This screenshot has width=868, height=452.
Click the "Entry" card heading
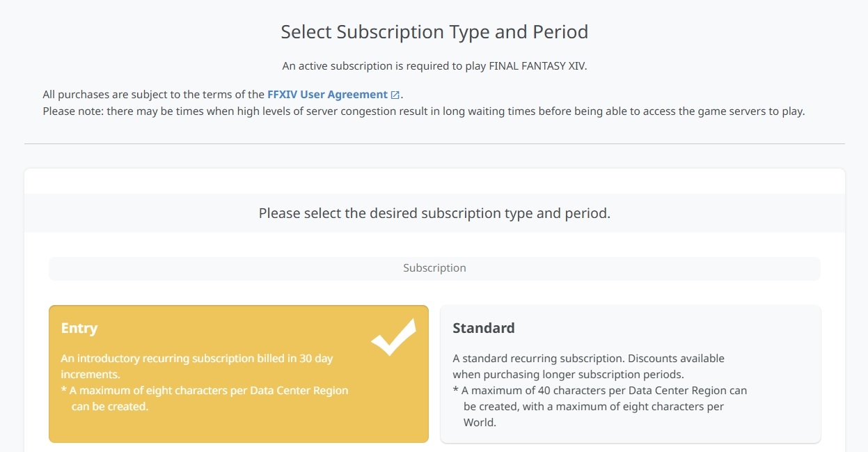(x=79, y=328)
